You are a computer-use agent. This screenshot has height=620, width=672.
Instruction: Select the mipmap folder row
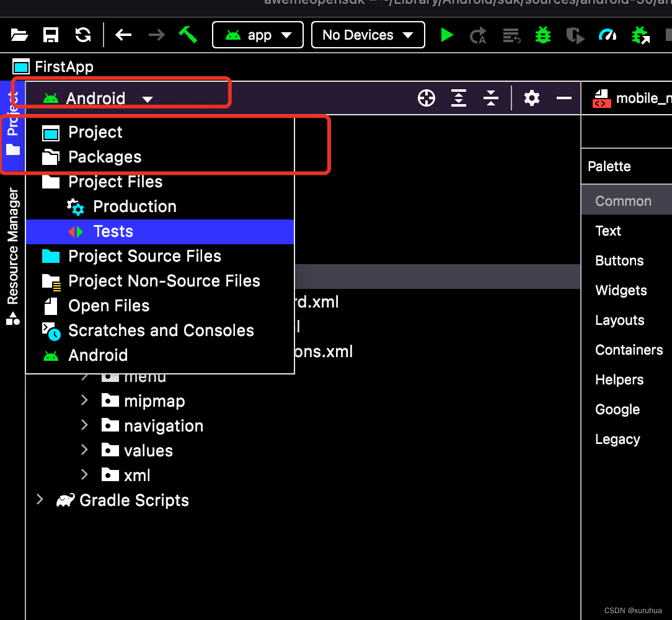pos(303,401)
